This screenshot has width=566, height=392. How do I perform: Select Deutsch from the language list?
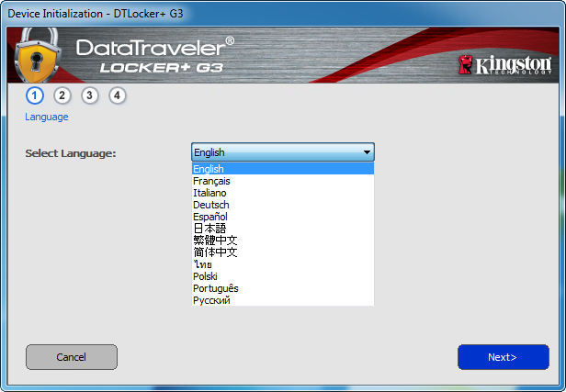(283, 205)
